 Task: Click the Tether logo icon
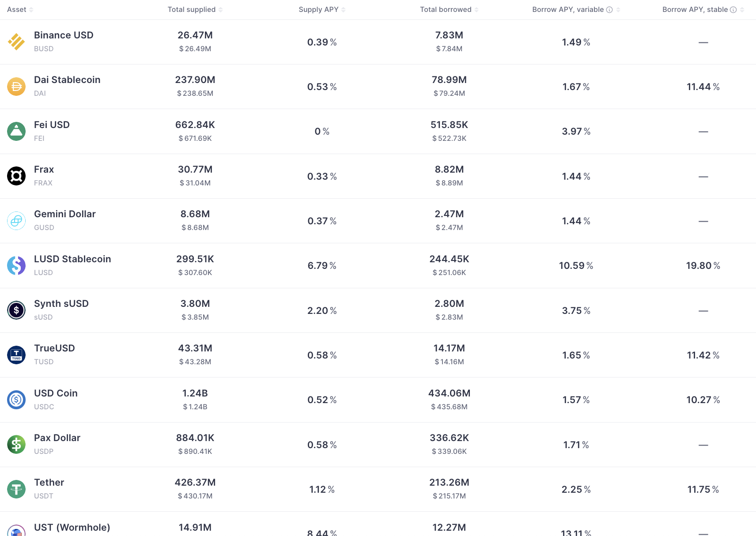(16, 489)
